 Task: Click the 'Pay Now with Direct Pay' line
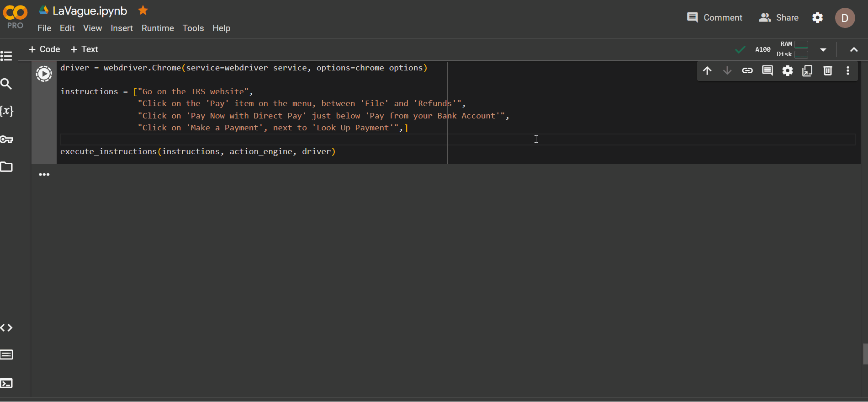pyautogui.click(x=323, y=116)
